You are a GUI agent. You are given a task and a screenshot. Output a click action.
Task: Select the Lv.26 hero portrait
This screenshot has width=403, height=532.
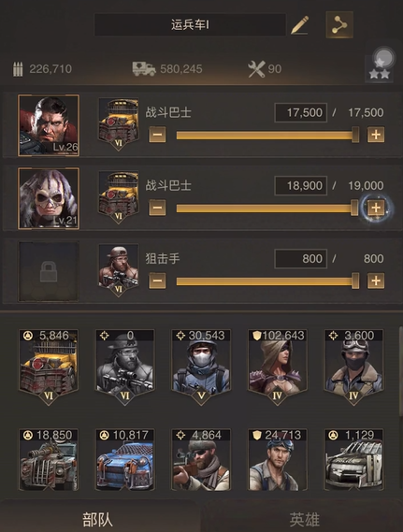tap(49, 125)
